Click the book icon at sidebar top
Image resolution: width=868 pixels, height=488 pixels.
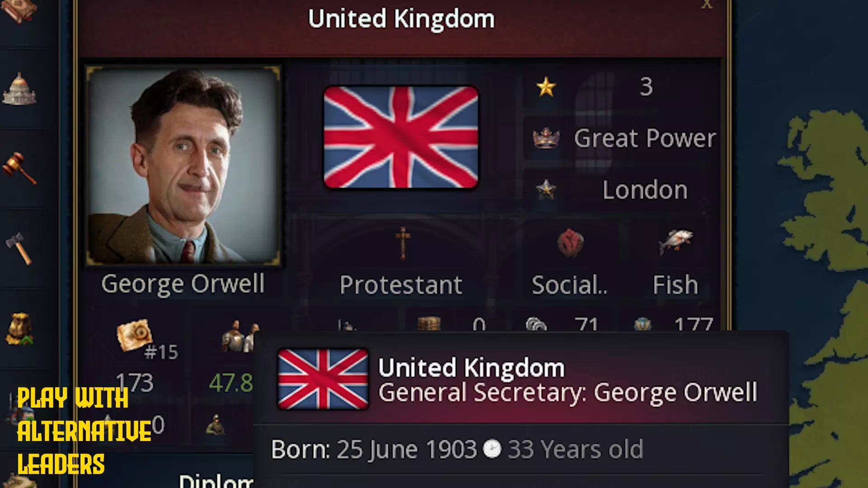point(18,10)
